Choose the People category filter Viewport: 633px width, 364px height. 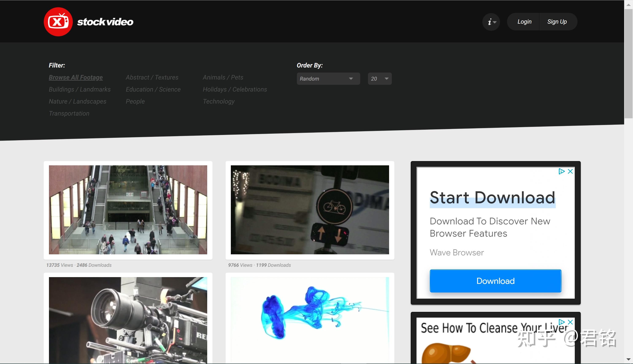135,101
